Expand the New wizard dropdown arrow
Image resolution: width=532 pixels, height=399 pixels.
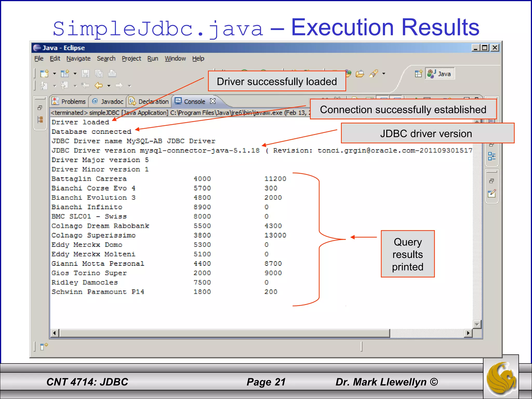tap(55, 74)
